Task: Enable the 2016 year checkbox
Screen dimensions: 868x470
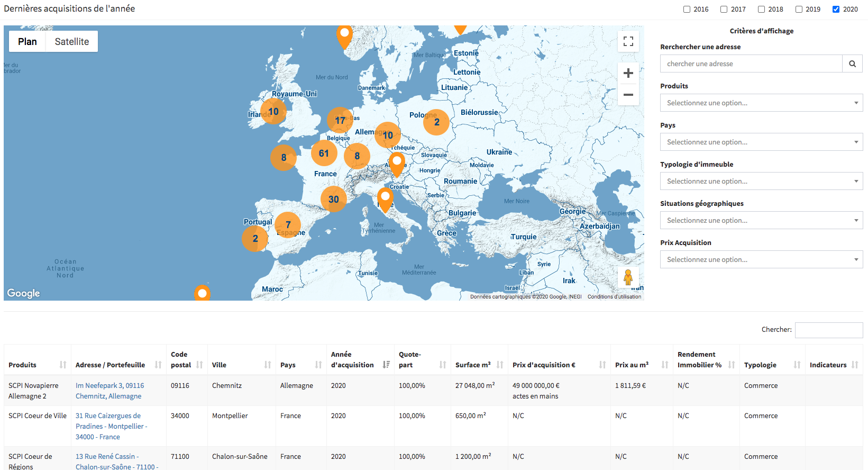Action: (687, 9)
